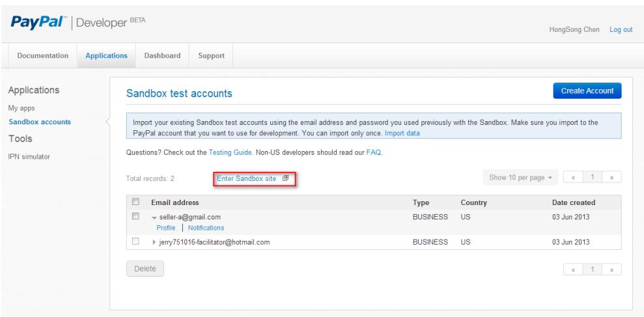Click external-window icon beside Enter Sandbox site
Viewport: 644px width, 317px height.
(x=285, y=178)
